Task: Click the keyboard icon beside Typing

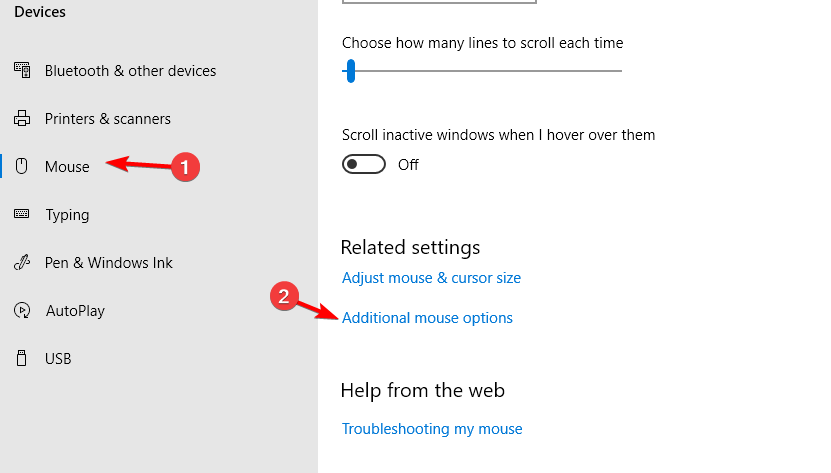Action: pos(22,214)
